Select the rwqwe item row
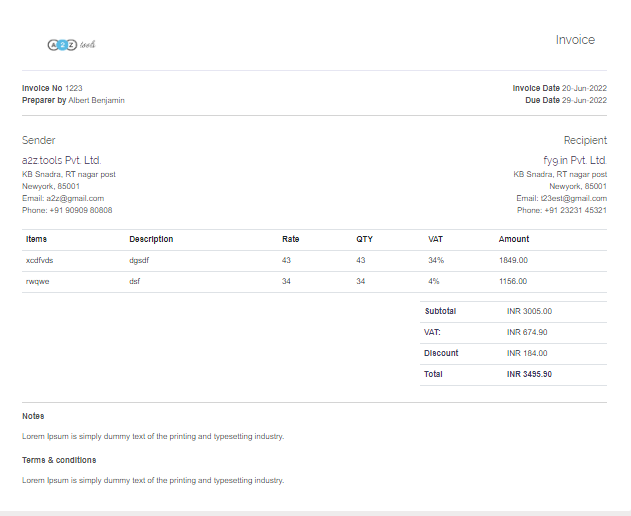This screenshot has width=631, height=516. pyautogui.click(x=38, y=281)
